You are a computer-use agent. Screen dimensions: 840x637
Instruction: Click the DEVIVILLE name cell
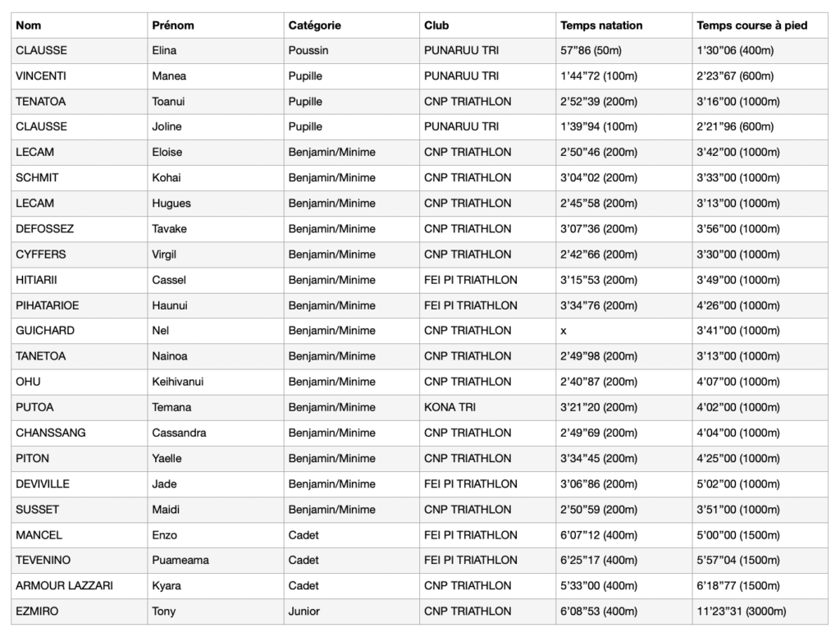coord(80,483)
